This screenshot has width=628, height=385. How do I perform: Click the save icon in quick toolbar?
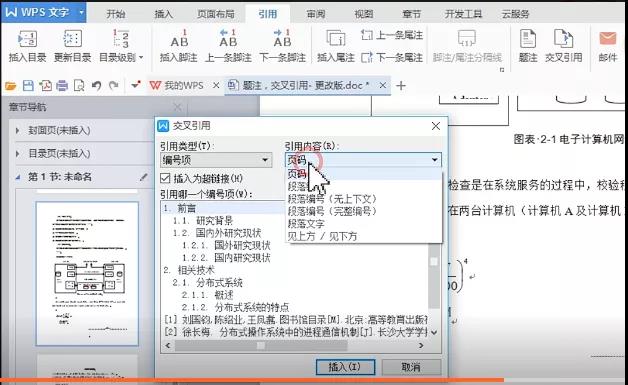(x=28, y=86)
